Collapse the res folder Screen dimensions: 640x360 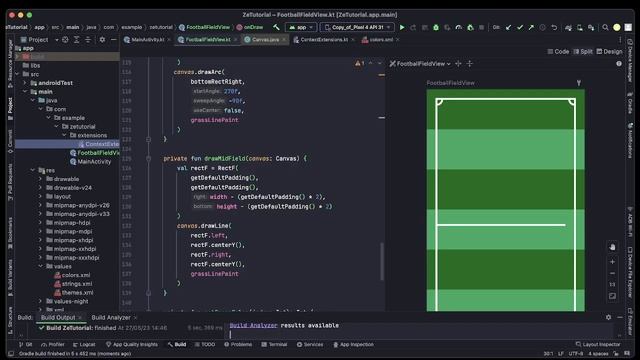[33, 170]
